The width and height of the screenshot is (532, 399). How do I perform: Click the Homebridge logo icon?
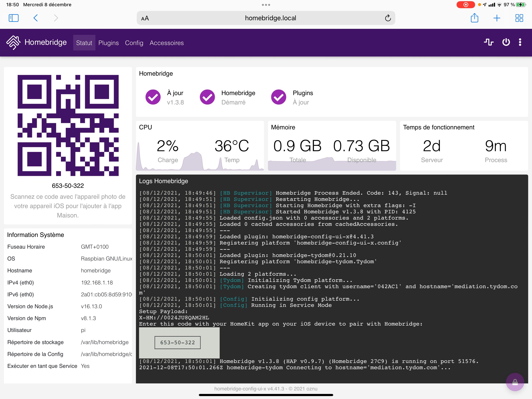click(14, 42)
